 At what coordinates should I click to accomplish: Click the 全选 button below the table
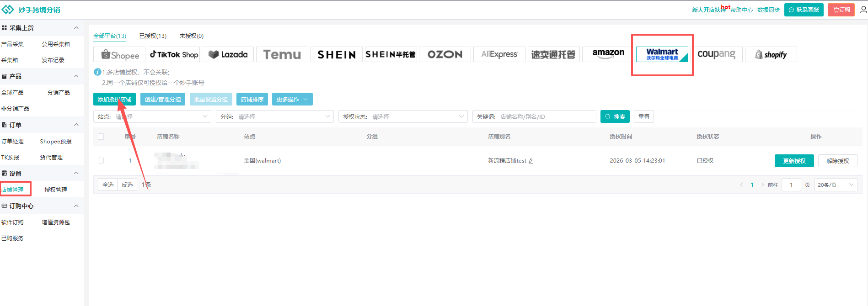point(108,185)
